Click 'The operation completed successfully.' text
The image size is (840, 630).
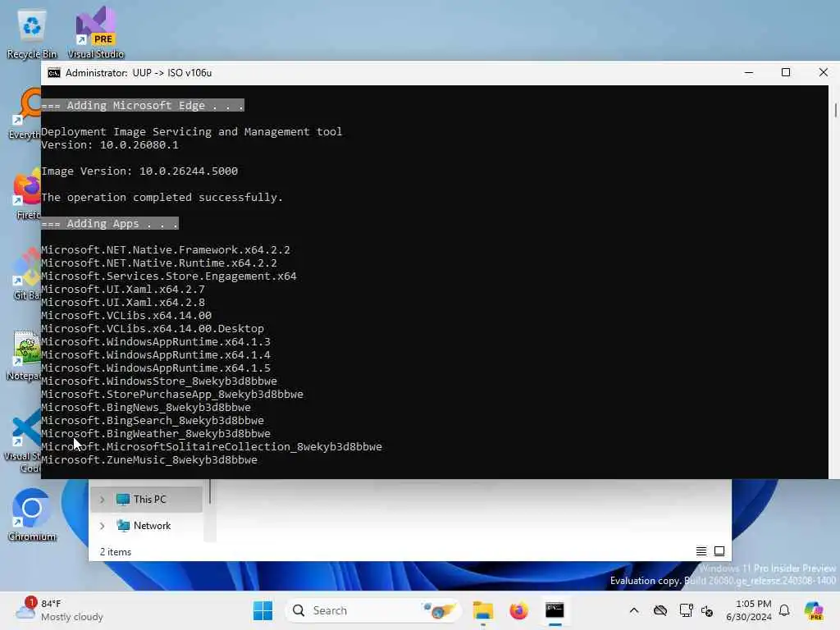162,197
